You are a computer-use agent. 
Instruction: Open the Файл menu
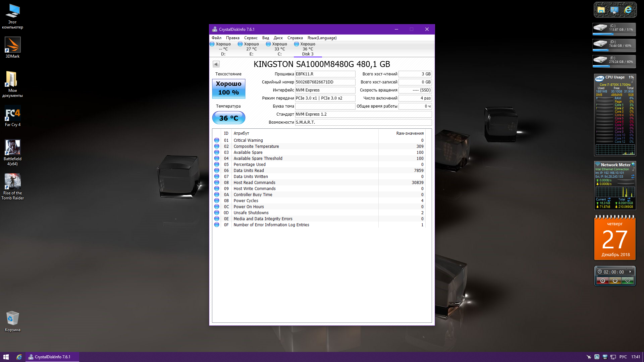[216, 38]
